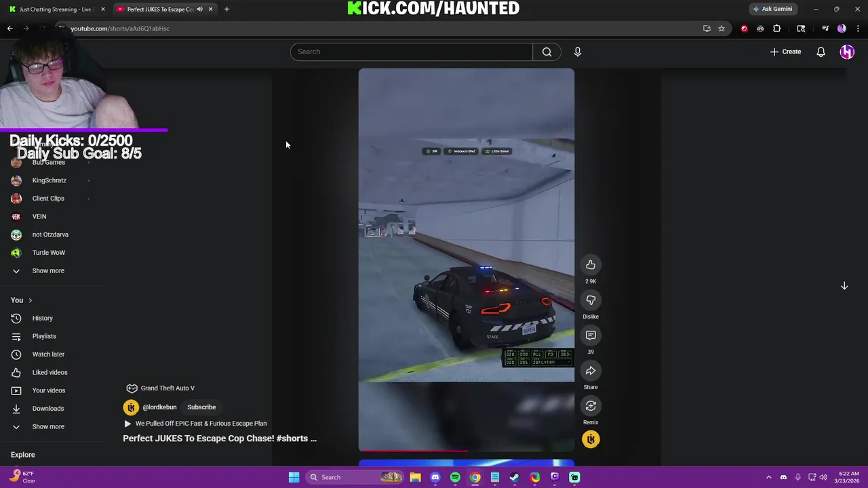Show hidden system tray icons
This screenshot has width=868, height=488.
click(x=768, y=477)
